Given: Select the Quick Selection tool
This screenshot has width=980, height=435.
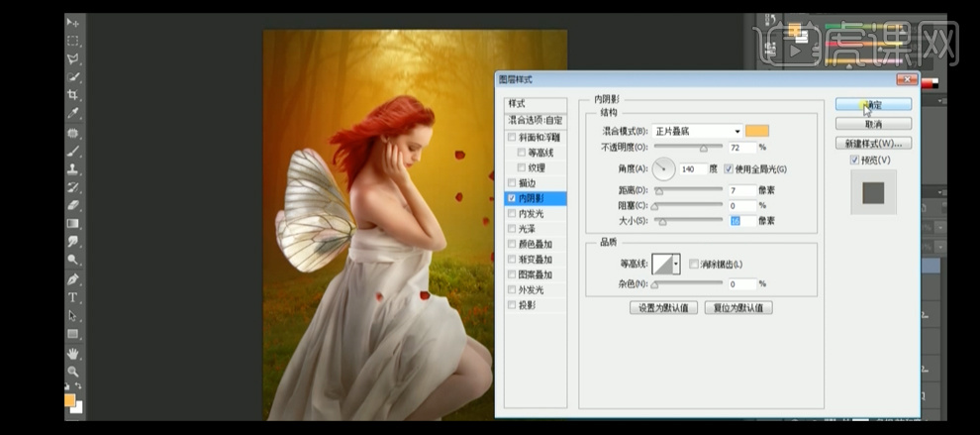Looking at the screenshot, I should [x=73, y=77].
